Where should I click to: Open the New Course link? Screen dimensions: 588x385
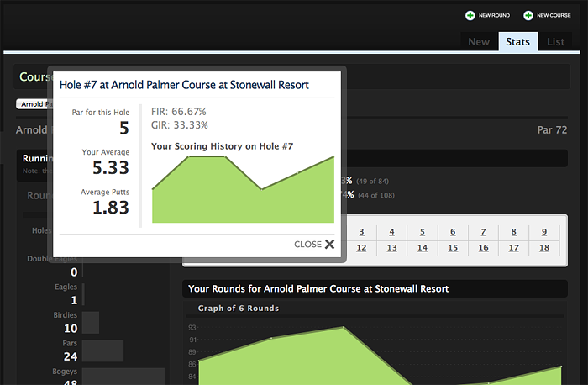tap(554, 15)
